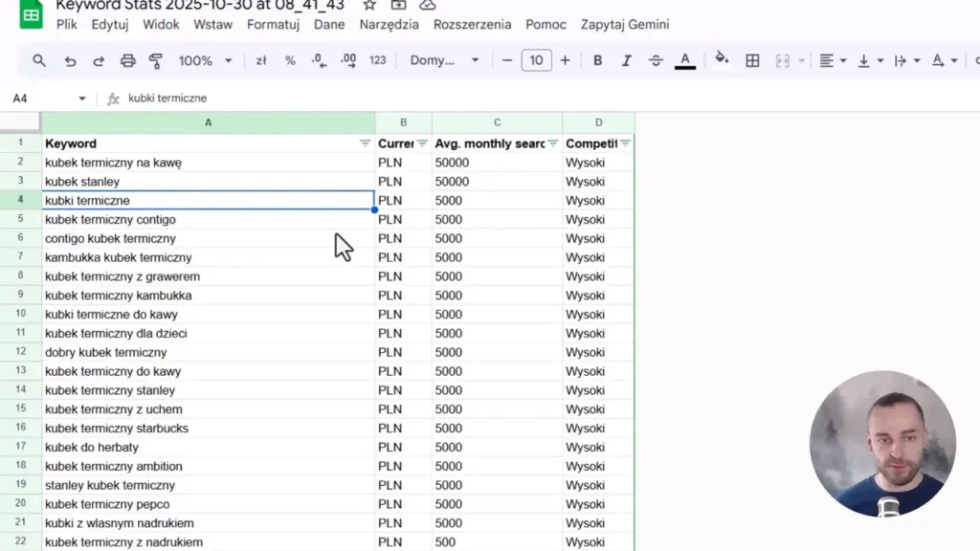980x551 pixels.
Task: Toggle italic formatting
Action: tap(626, 60)
